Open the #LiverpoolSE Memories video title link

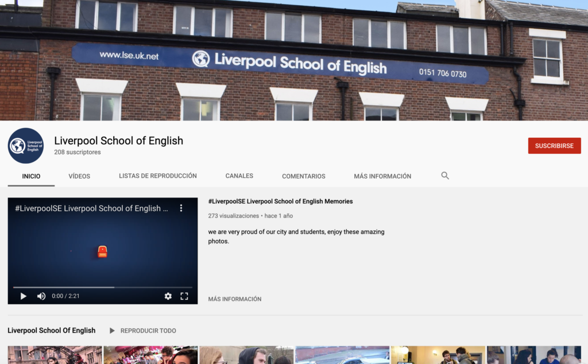[280, 202]
